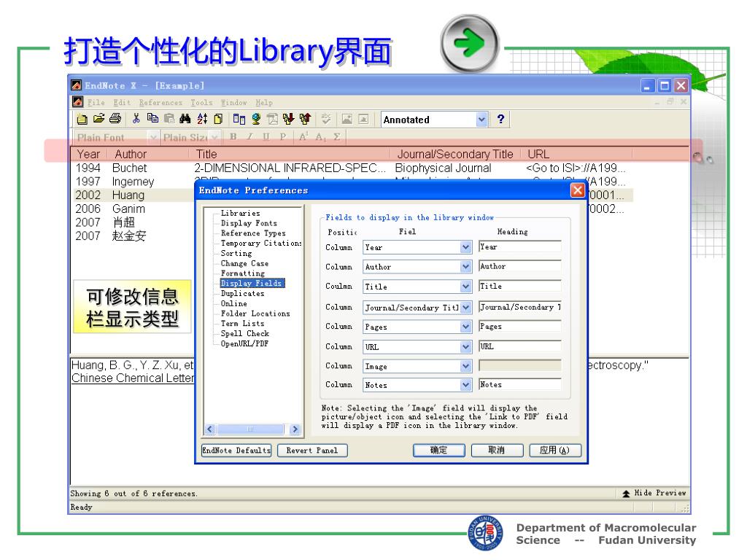The image size is (747, 560).
Task: Open the Title field dropdown
Action: [465, 287]
